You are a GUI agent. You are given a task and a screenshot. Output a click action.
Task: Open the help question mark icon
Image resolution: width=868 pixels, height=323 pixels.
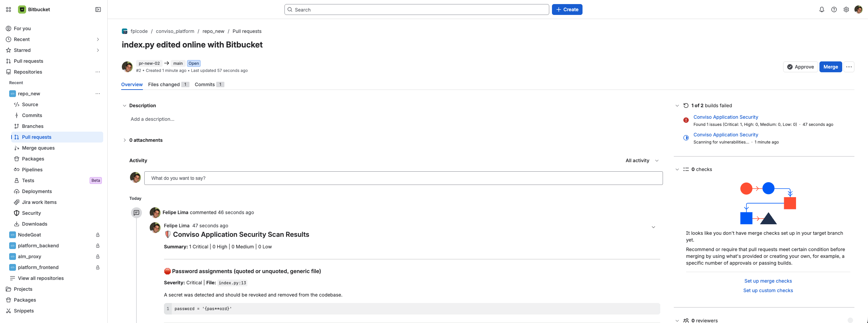click(834, 9)
